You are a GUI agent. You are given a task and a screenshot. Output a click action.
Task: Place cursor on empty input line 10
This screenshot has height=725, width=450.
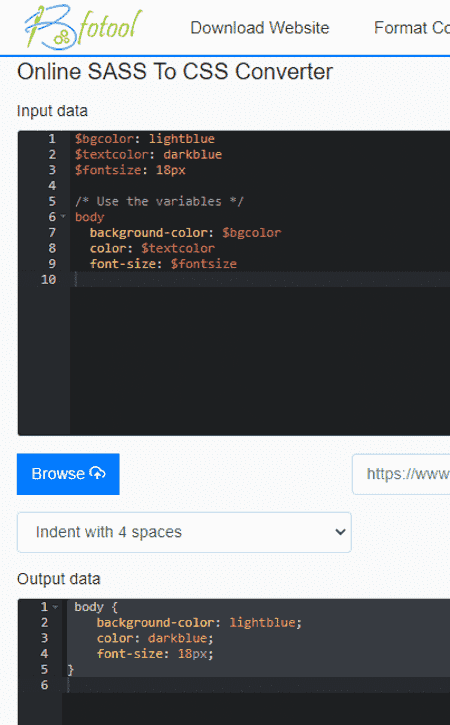[259, 279]
